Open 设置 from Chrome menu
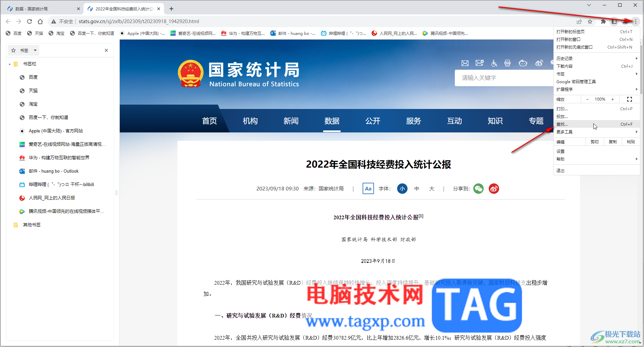 click(x=596, y=151)
